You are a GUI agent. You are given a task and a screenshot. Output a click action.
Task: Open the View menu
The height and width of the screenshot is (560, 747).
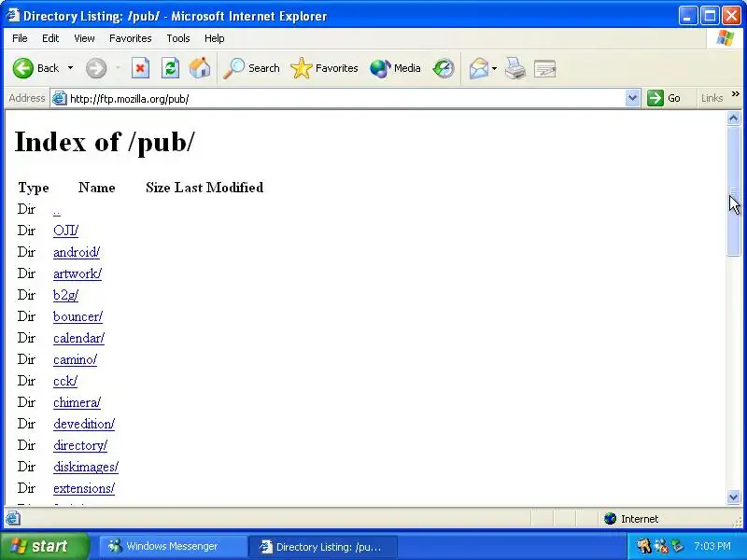84,38
